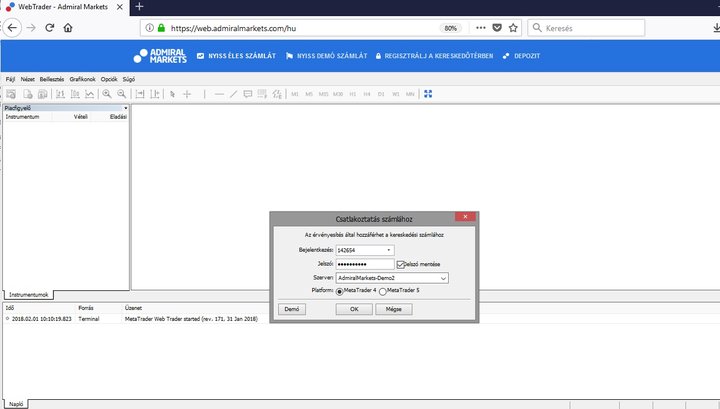Open the Grafikonok menu
720x409 pixels.
pyautogui.click(x=82, y=79)
